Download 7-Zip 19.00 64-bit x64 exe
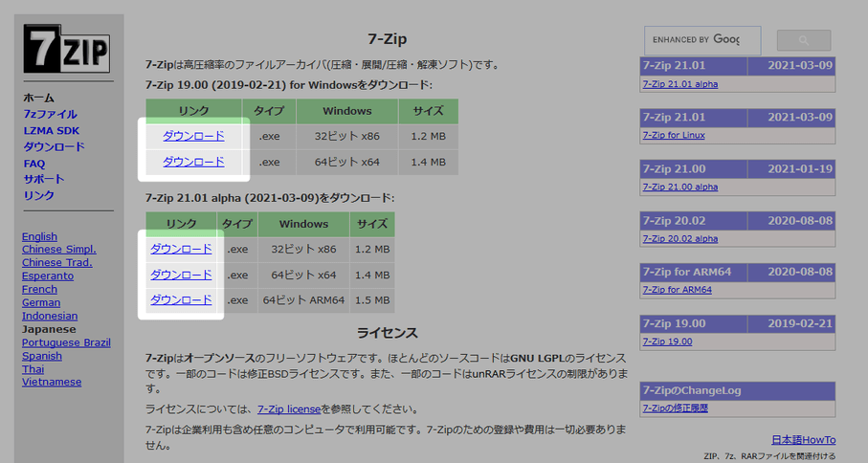This screenshot has height=463, width=868. [x=193, y=162]
